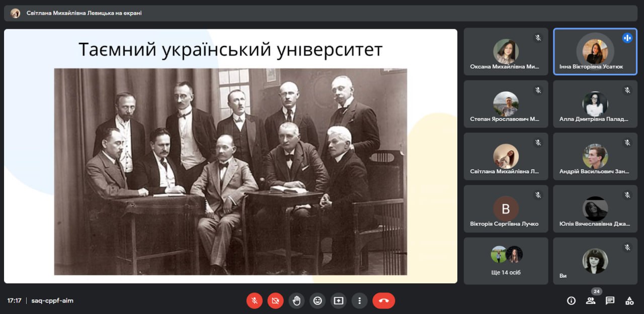Click the muted mic icon on Вікторія Сергіївна's tile
The width and height of the screenshot is (644, 314).
pyautogui.click(x=538, y=194)
